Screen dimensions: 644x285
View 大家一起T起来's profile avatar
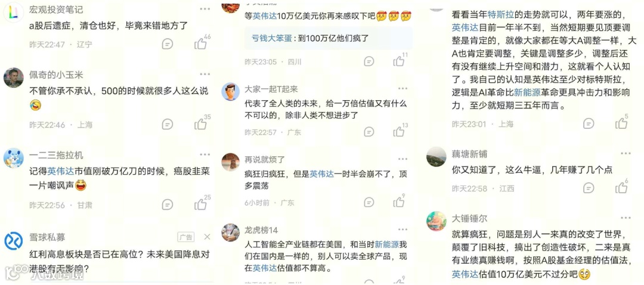(230, 92)
